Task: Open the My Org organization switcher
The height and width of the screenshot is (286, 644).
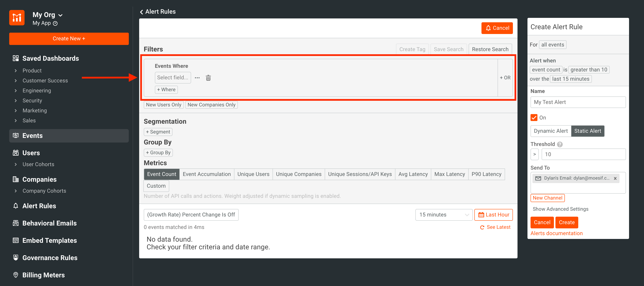Action: [47, 15]
